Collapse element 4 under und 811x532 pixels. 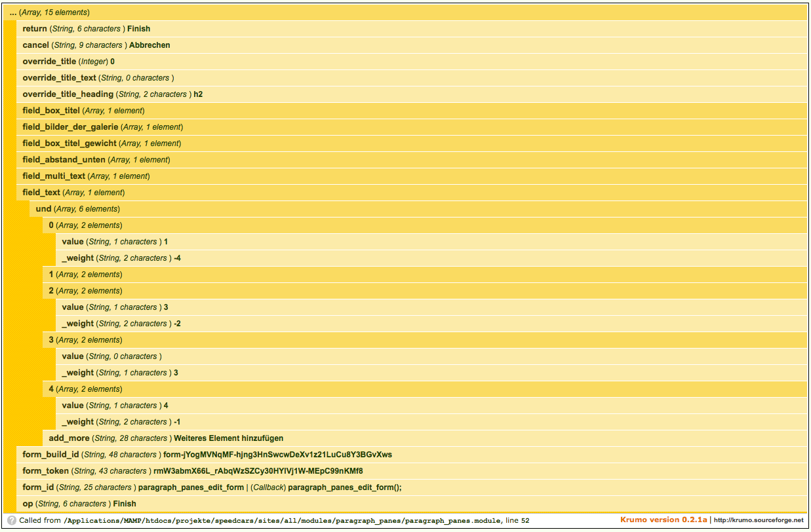click(425, 389)
